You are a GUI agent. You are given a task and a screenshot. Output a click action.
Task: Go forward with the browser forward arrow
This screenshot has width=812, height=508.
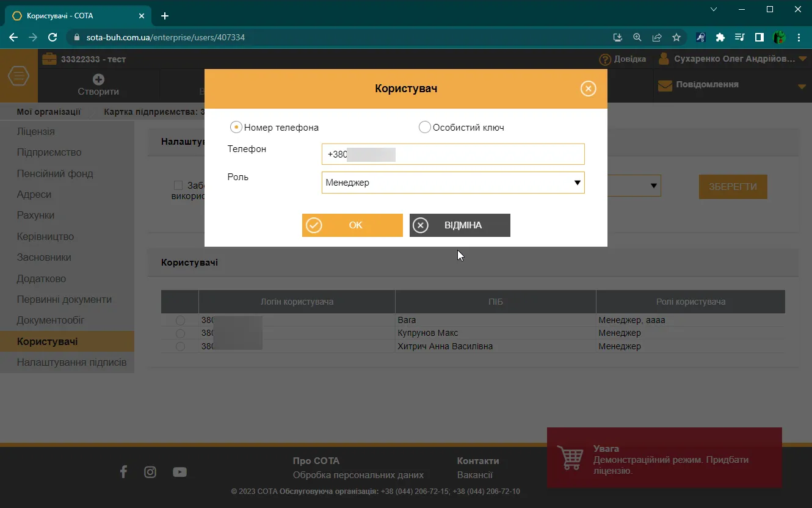[x=33, y=37]
